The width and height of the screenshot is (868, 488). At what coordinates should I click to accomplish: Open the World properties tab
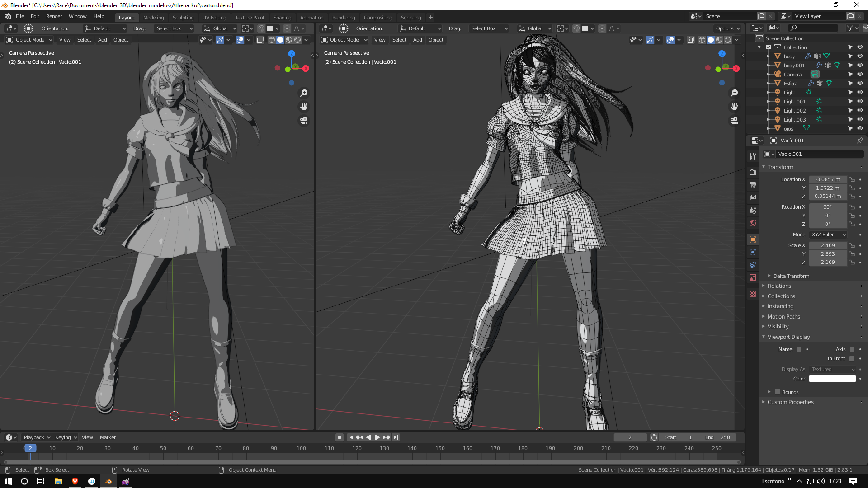[x=752, y=223]
